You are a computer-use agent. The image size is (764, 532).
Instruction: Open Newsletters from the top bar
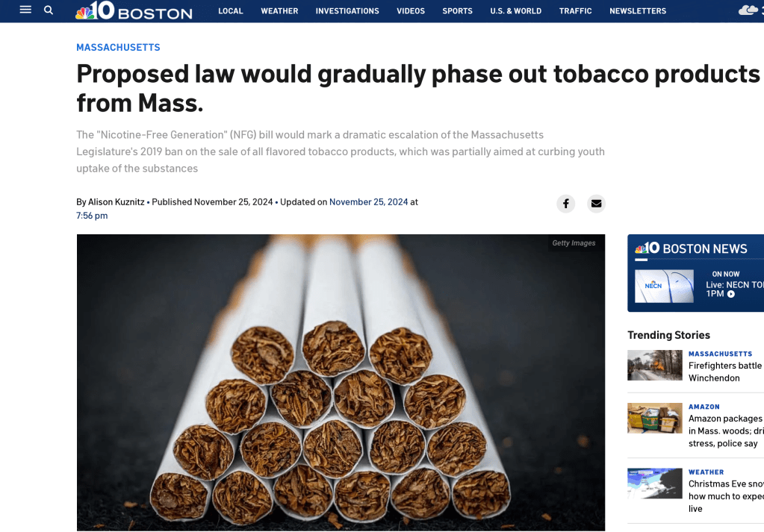point(638,11)
